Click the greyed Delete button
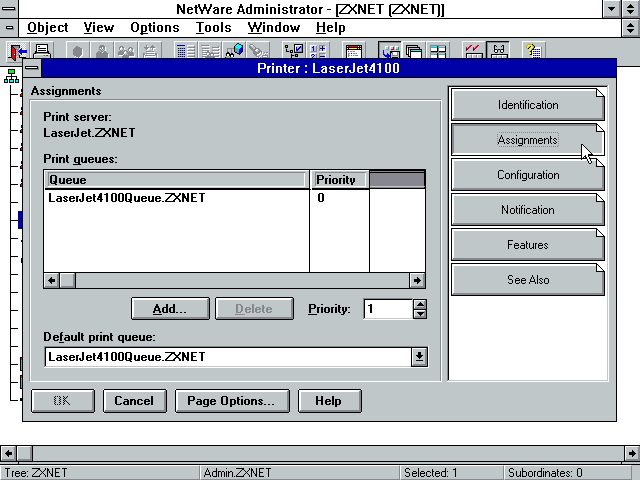Screen dimensions: 640x480 point(254,309)
